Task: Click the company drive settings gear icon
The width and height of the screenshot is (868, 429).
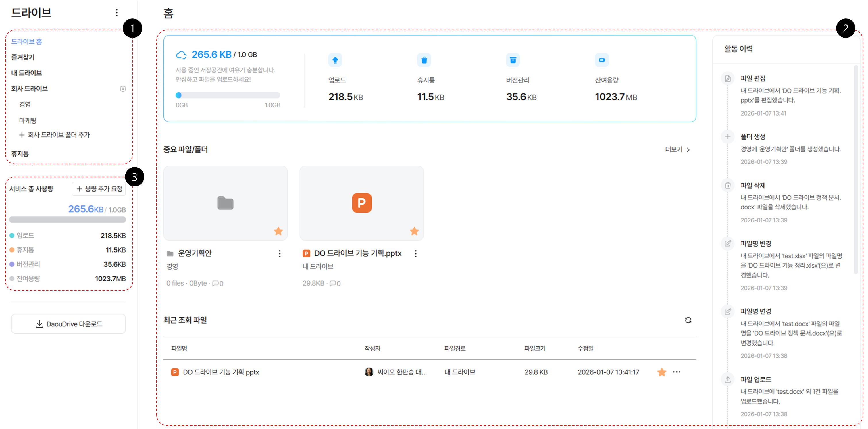Action: pos(123,89)
